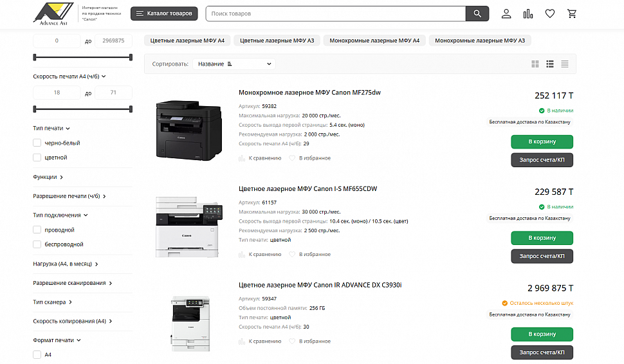Click print speed slider left handle

35,109
